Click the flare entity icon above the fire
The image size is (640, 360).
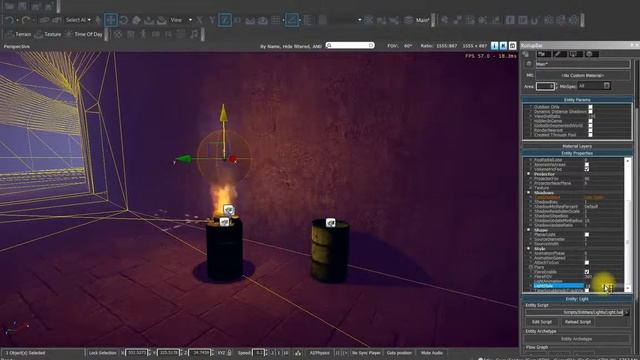229,210
